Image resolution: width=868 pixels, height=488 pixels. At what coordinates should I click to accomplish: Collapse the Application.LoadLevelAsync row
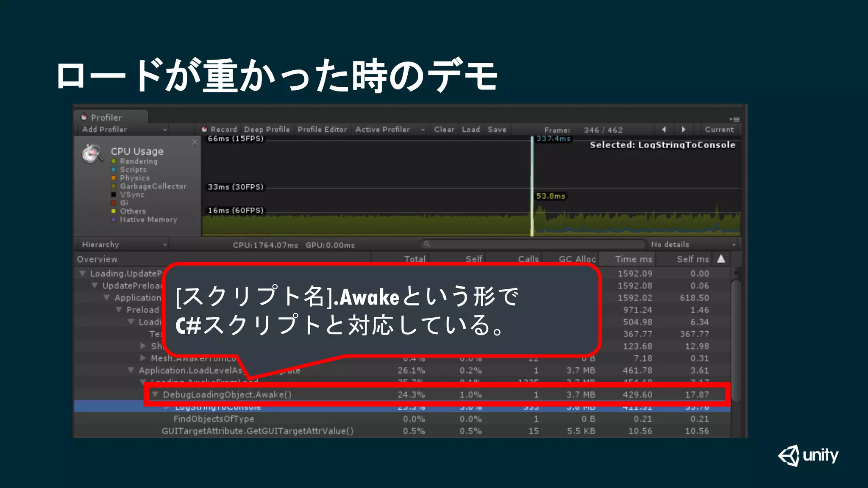[x=131, y=370]
